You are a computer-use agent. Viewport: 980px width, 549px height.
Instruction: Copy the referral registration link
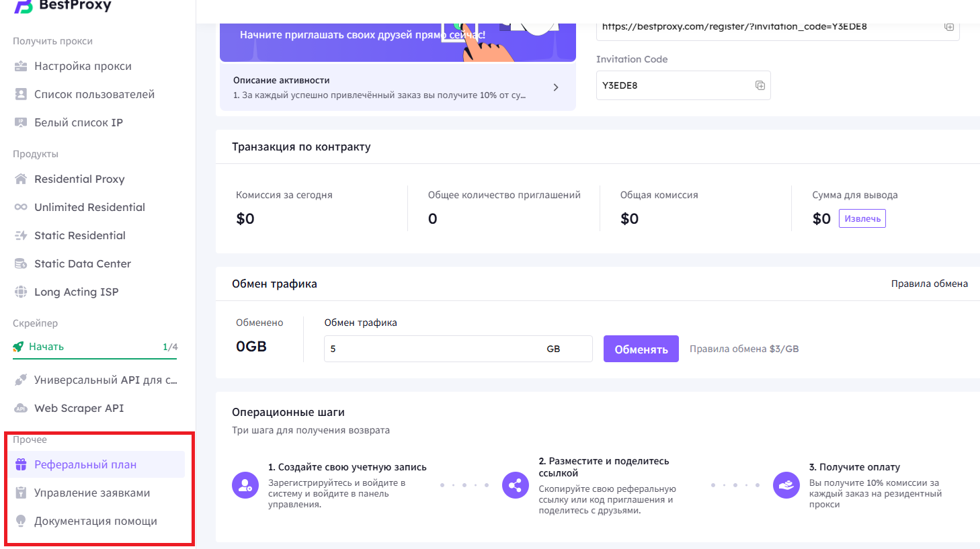948,27
